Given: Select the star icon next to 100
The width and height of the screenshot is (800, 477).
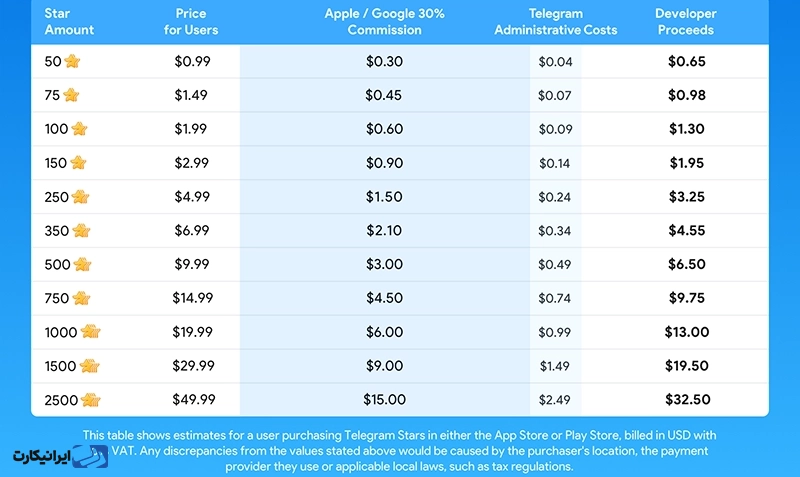Looking at the screenshot, I should (79, 129).
